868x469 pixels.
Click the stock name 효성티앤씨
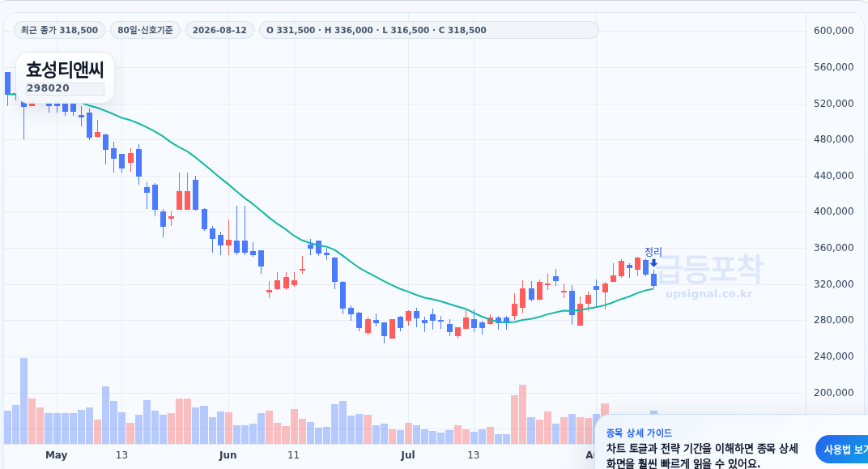pos(65,70)
